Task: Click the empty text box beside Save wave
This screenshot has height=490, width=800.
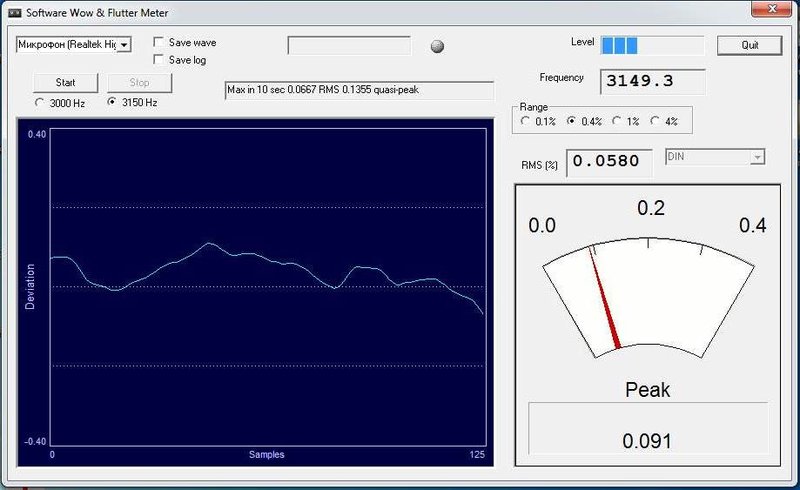Action: [x=349, y=45]
